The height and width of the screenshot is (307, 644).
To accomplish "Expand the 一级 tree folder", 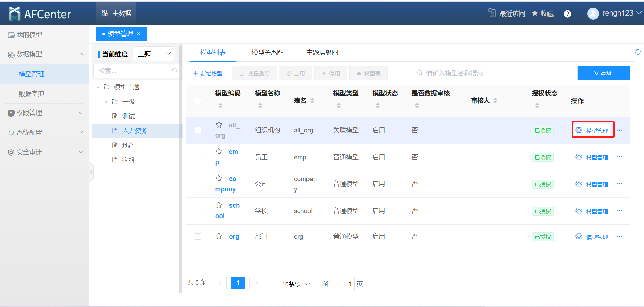I will click(x=106, y=102).
